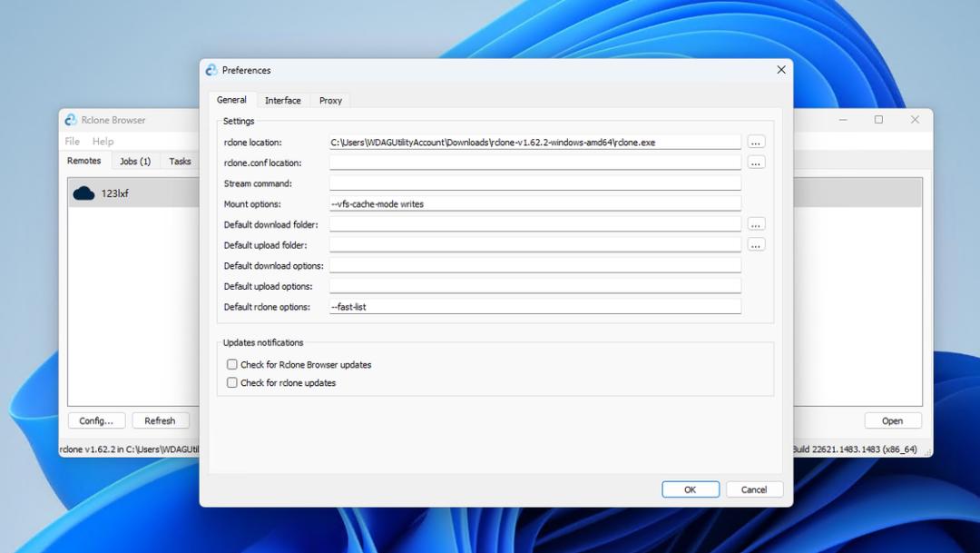Browse for rclone.conf location with ellipsis button

point(756,163)
